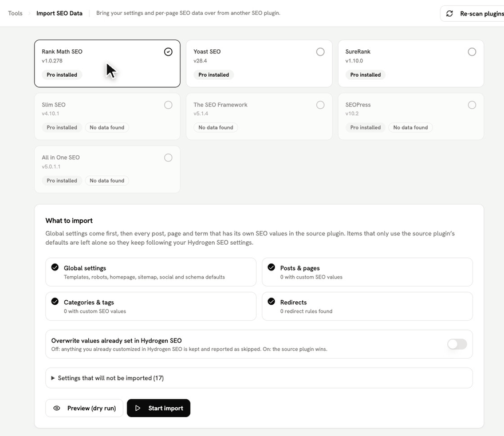
Task: Click the Start import button label
Action: 166,408
